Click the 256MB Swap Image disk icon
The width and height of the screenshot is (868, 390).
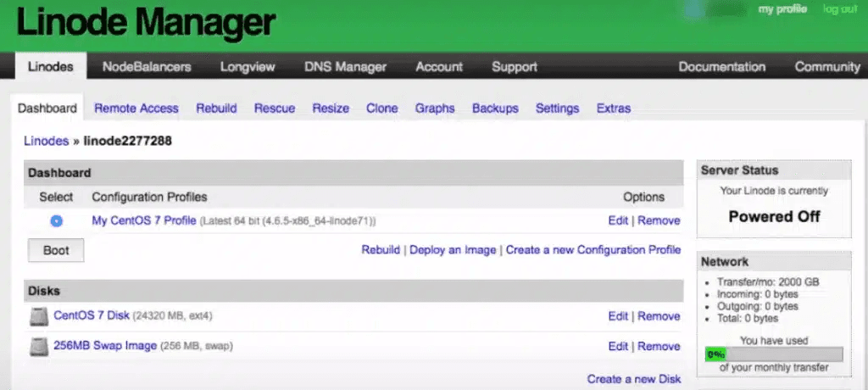coord(39,347)
